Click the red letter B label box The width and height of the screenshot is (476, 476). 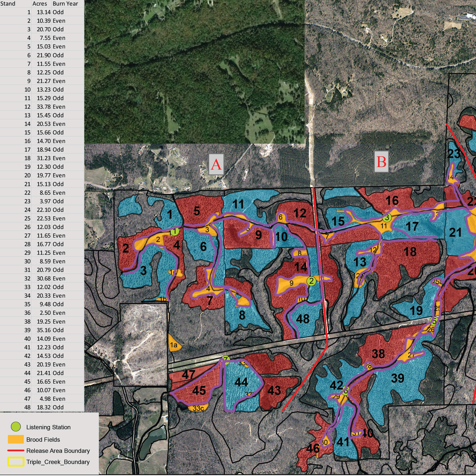tap(381, 162)
